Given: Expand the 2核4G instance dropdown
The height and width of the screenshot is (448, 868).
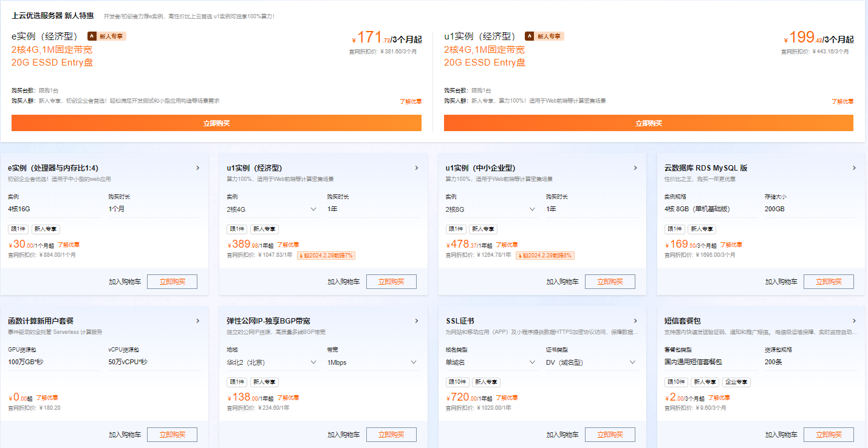Looking at the screenshot, I should [273, 209].
